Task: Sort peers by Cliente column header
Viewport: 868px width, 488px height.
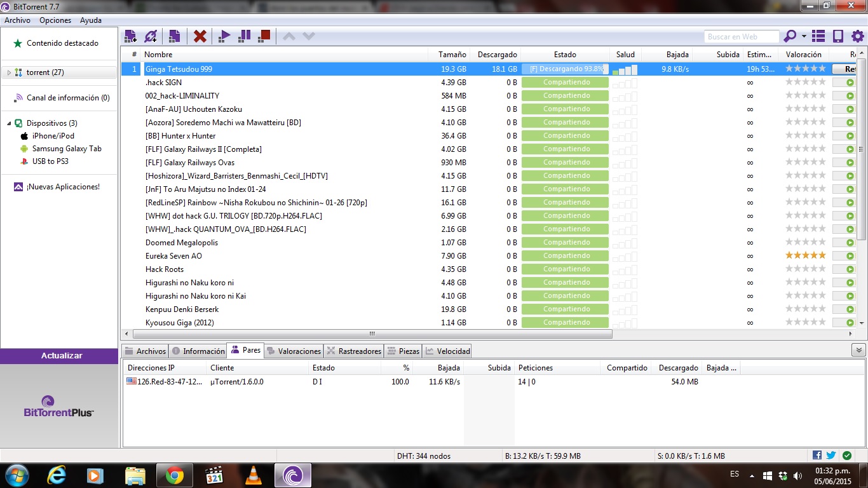Action: [x=257, y=368]
